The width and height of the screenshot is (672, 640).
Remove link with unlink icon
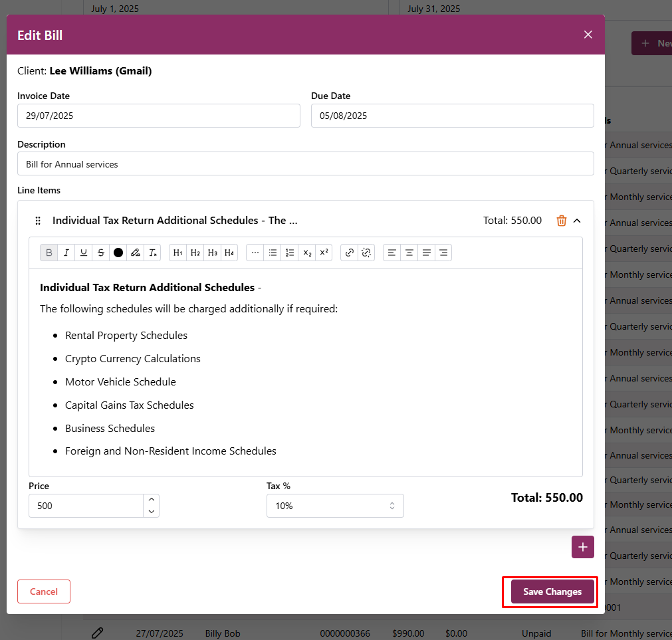[x=366, y=253]
